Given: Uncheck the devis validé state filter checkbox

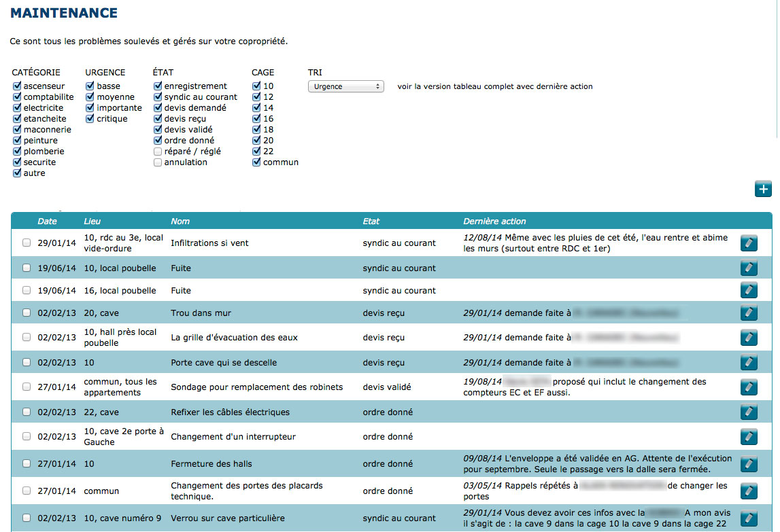Looking at the screenshot, I should (x=158, y=129).
